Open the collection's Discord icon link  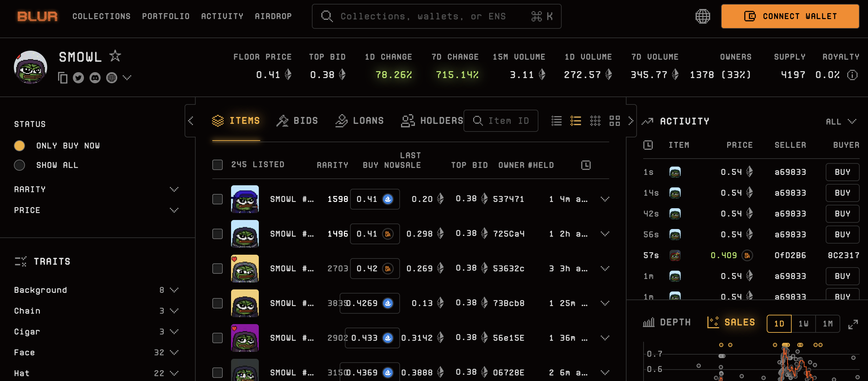coord(95,78)
